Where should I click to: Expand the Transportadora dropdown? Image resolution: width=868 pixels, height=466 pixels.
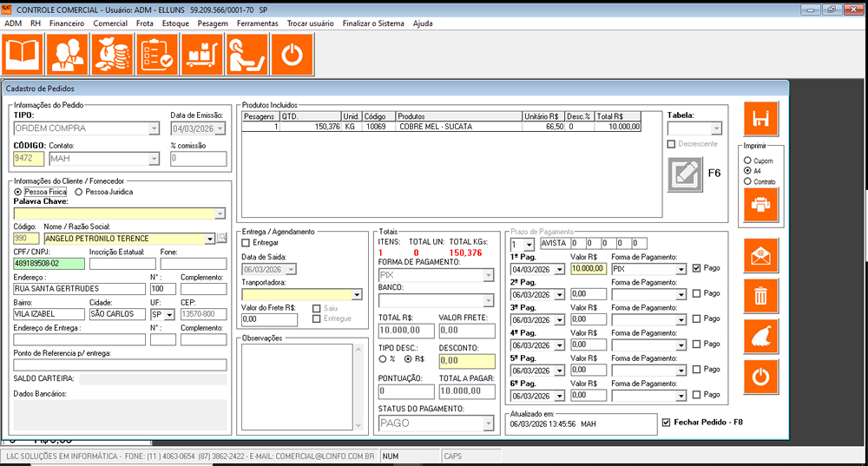click(x=357, y=295)
